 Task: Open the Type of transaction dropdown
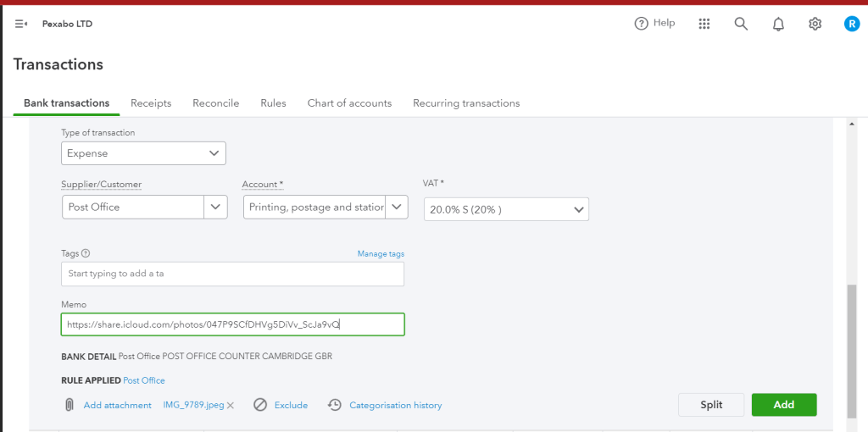pyautogui.click(x=143, y=153)
